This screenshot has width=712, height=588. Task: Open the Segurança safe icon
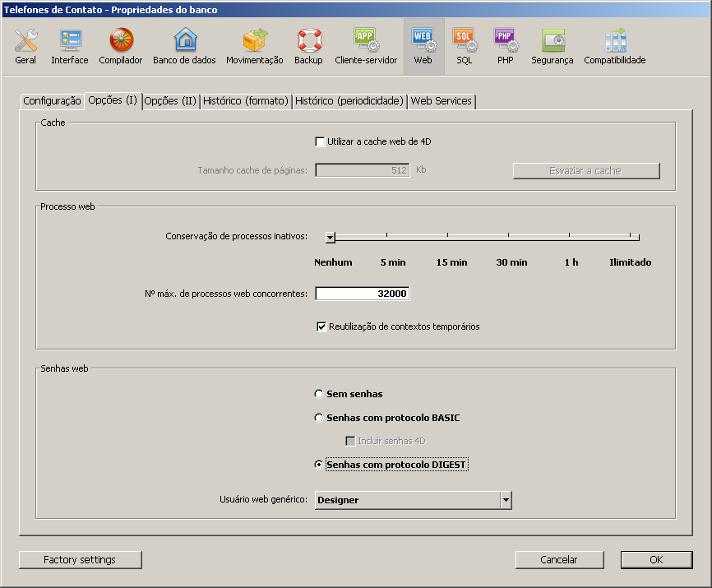tap(552, 46)
